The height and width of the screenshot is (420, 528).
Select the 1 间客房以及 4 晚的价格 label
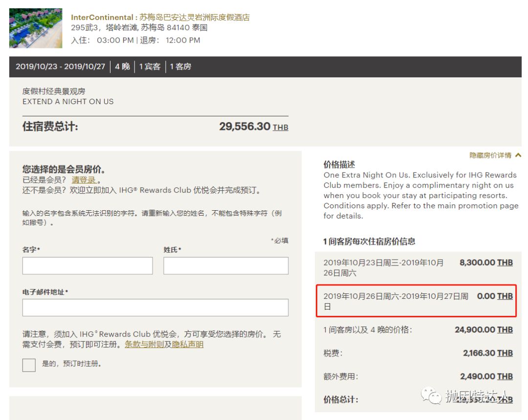(x=368, y=330)
